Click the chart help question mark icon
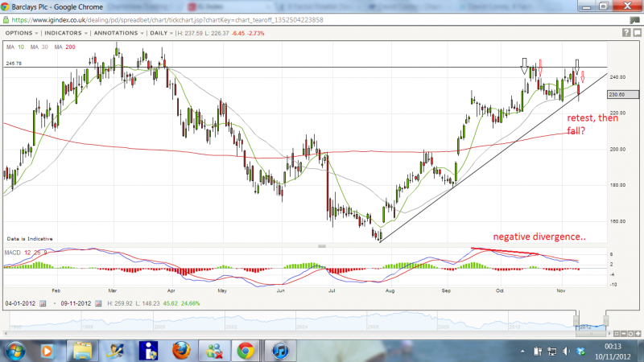The image size is (644, 362). click(625, 33)
